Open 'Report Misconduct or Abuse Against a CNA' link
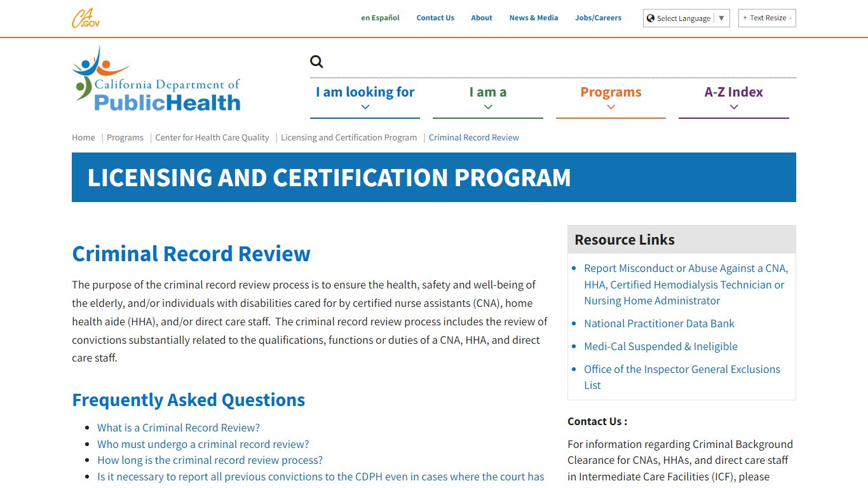This screenshot has height=488, width=868. click(x=686, y=285)
